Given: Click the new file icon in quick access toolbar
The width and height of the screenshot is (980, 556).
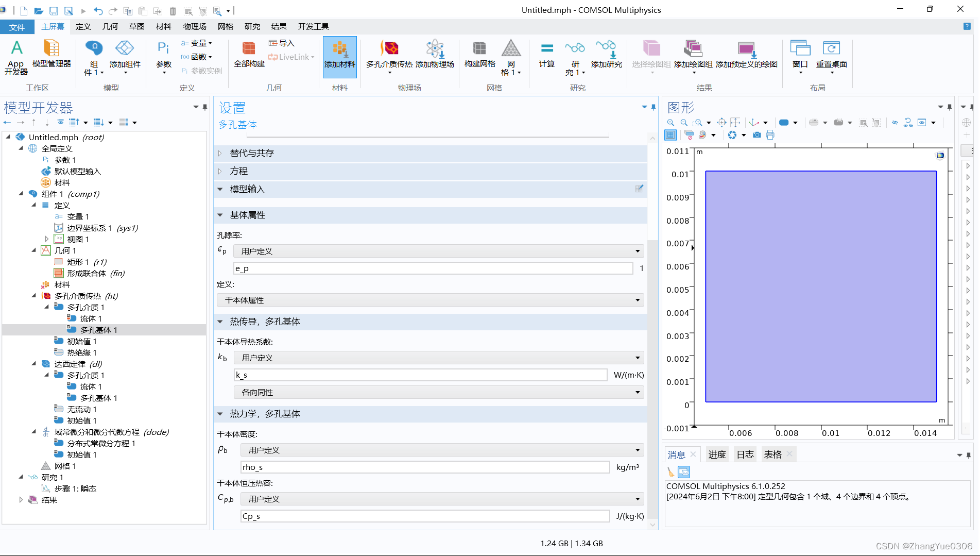Looking at the screenshot, I should pos(24,10).
